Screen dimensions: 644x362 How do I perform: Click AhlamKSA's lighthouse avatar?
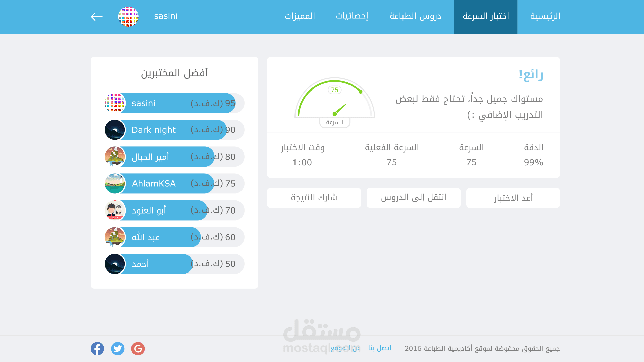115,184
